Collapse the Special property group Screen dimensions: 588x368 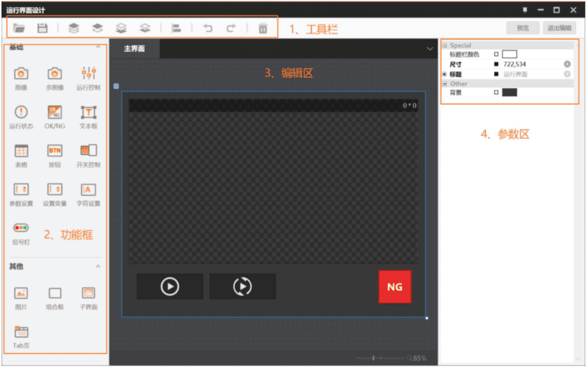point(445,46)
